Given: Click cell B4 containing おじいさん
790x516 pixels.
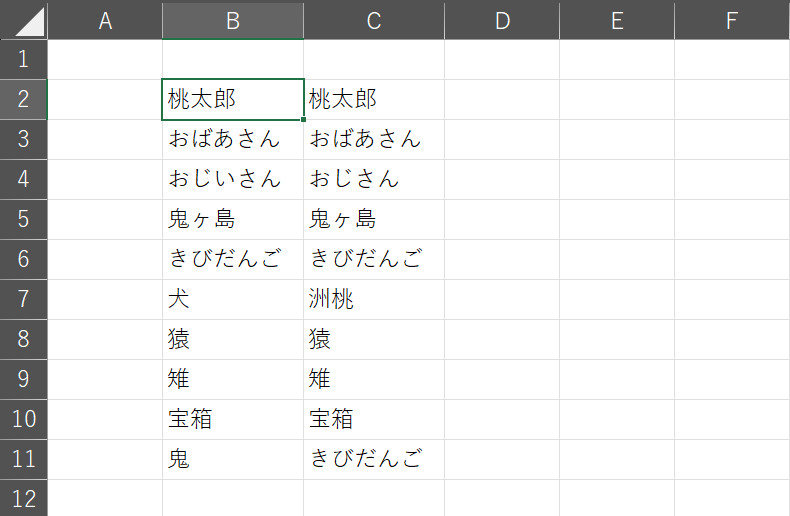Looking at the screenshot, I should click(233, 180).
